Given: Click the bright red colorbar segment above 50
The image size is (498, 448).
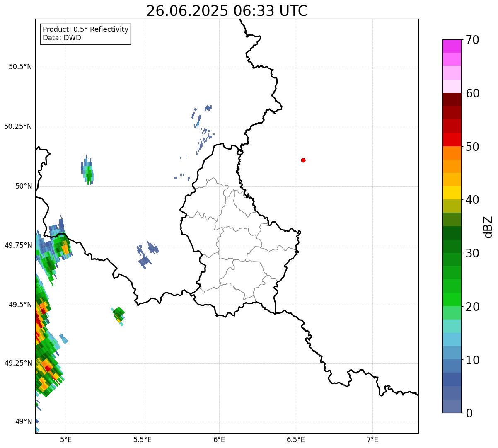Looking at the screenshot, I should point(452,139).
